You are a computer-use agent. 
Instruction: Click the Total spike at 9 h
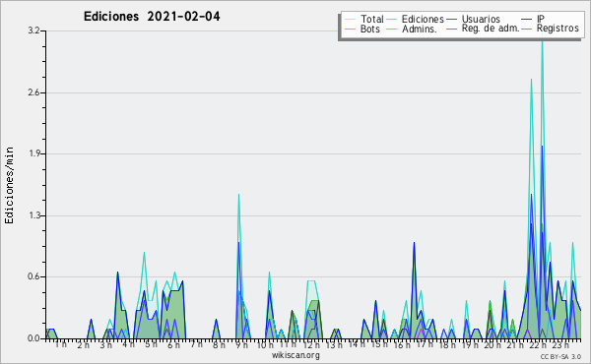[238, 195]
